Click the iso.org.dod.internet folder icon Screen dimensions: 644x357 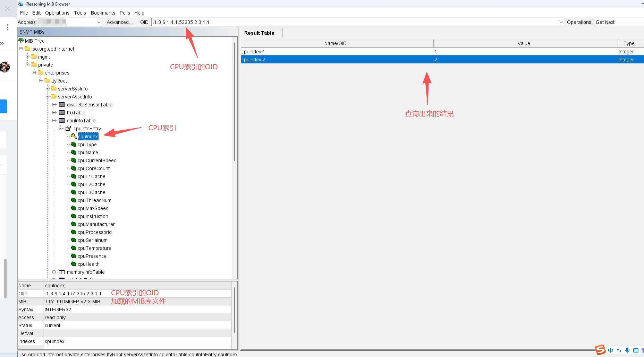pos(27,49)
